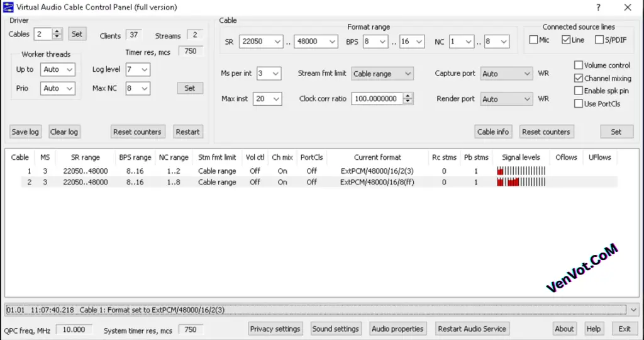Disable the Channel mixing checkbox

click(x=579, y=78)
